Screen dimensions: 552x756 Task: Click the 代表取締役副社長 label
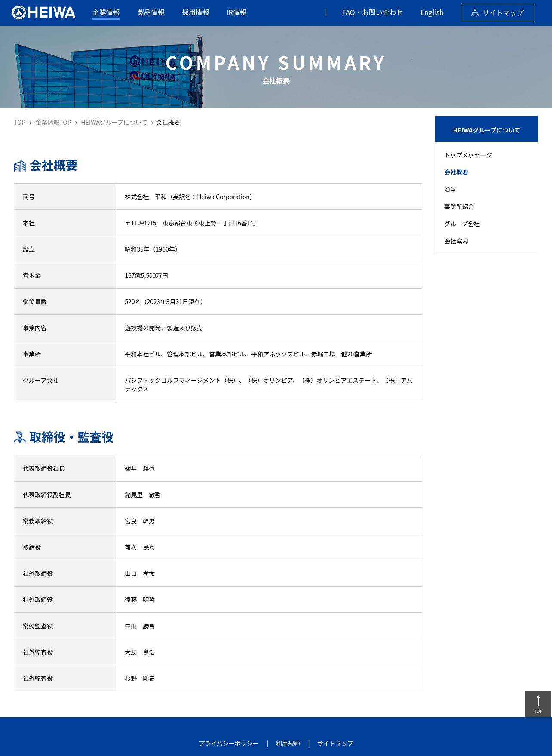click(47, 495)
